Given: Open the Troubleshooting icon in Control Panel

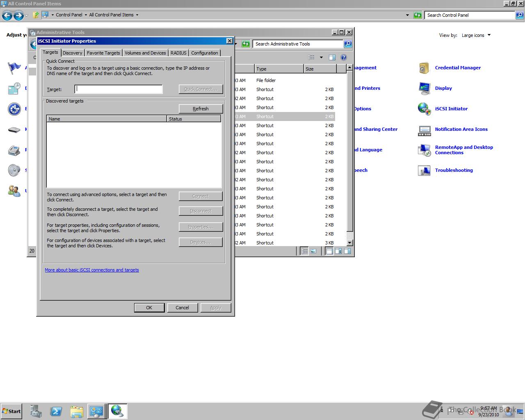Looking at the screenshot, I should (424, 170).
